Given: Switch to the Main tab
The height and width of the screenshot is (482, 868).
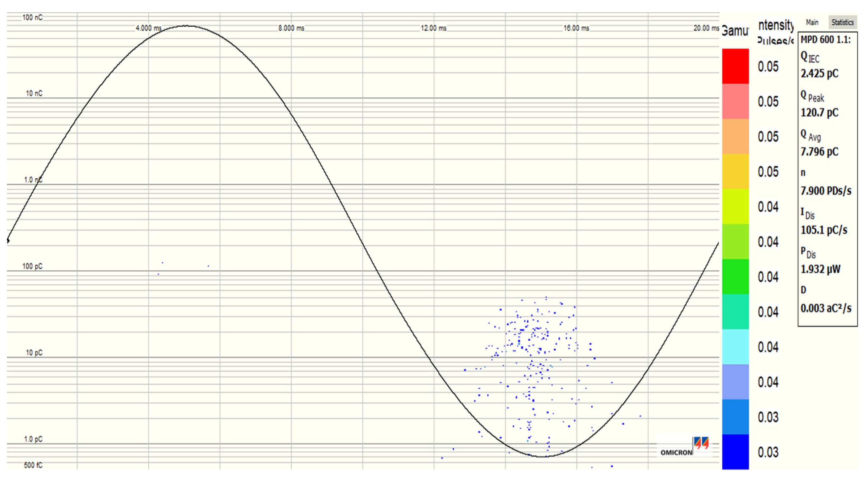Looking at the screenshot, I should 812,22.
